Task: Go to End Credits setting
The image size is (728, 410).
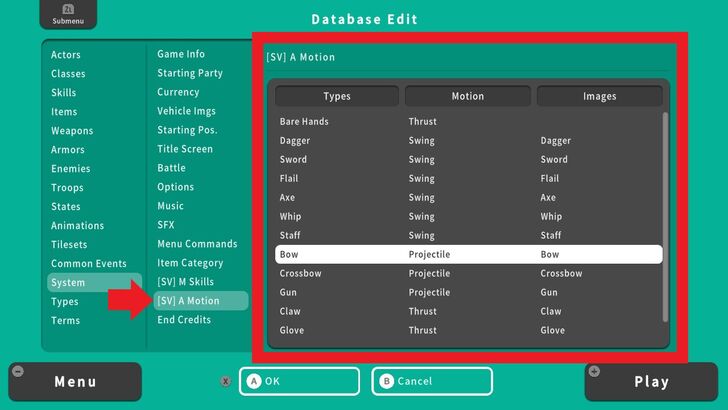Action: coord(184,320)
